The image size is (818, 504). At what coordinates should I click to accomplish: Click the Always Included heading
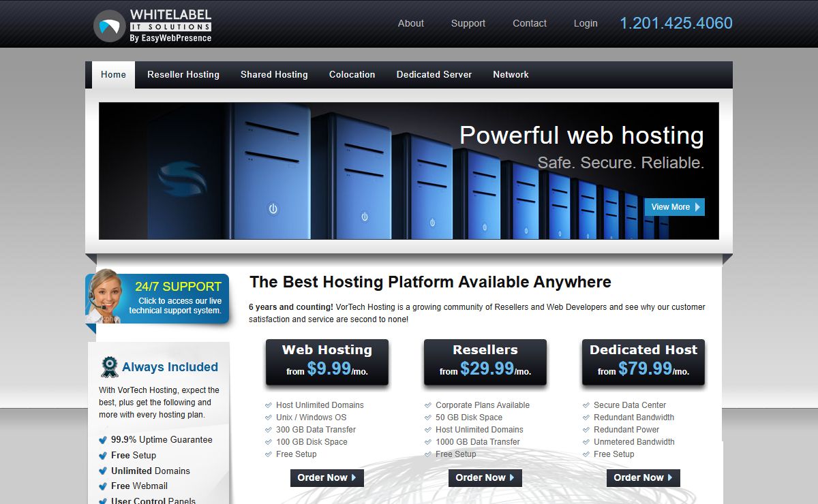170,367
